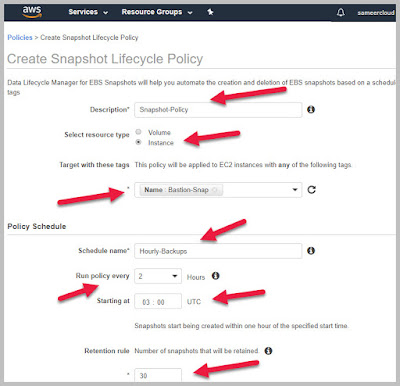Image resolution: width=400 pixels, height=386 pixels.
Task: Open the Services menu
Action: [x=88, y=12]
